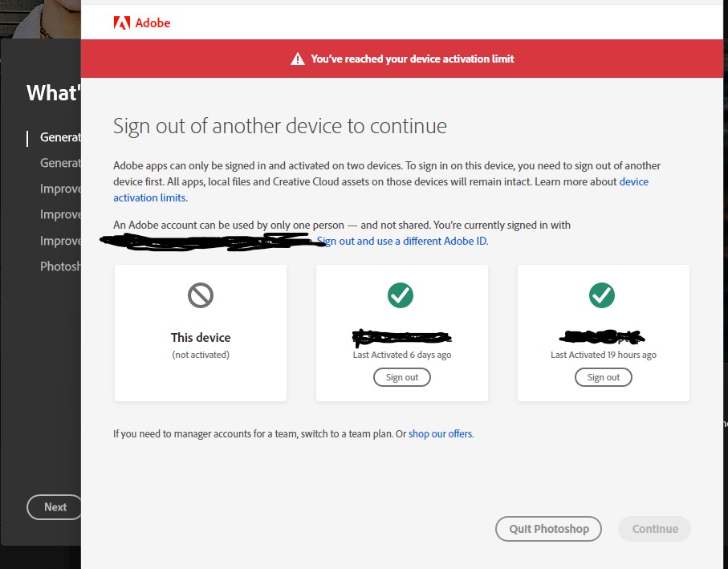The width and height of the screenshot is (728, 569).
Task: Click the not activated label icon area
Action: point(200,354)
